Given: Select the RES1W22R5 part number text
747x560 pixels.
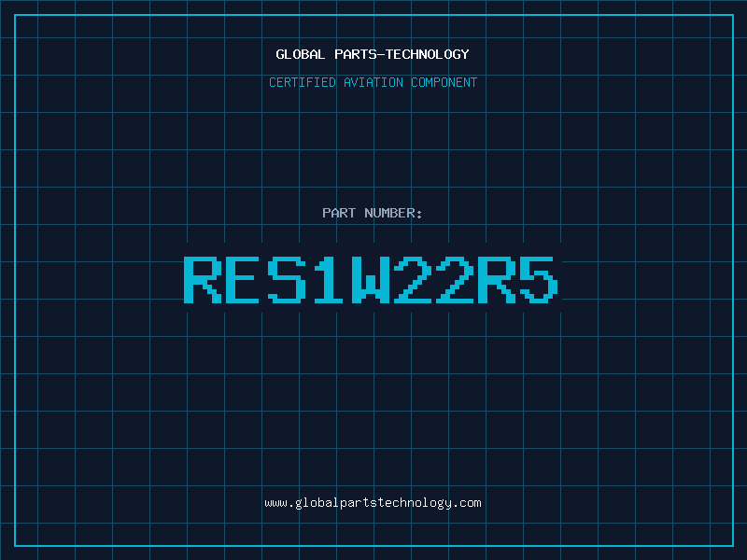Looking at the screenshot, I should (x=371, y=279).
